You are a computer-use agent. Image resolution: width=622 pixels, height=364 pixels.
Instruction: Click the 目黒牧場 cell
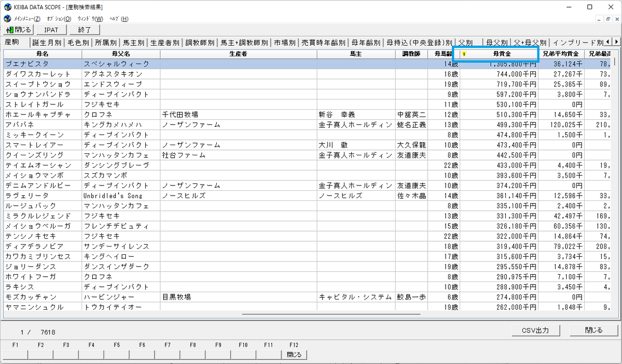point(239,297)
